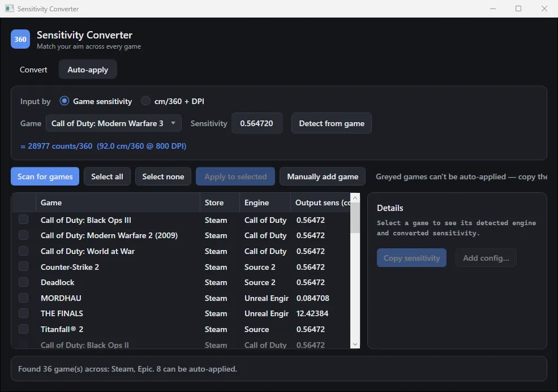Screen dimensions: 558x392
Task: Select the Counter-Strike 2 game name
Action: click(70, 267)
